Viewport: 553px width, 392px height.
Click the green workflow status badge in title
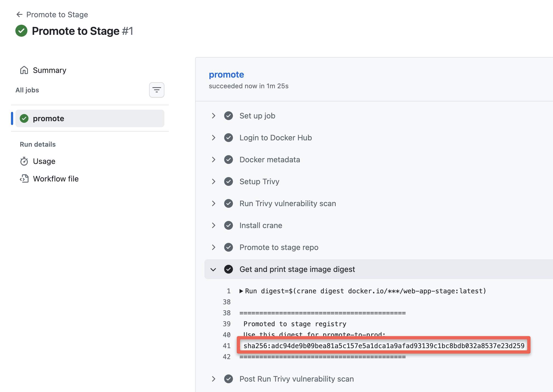coord(21,31)
